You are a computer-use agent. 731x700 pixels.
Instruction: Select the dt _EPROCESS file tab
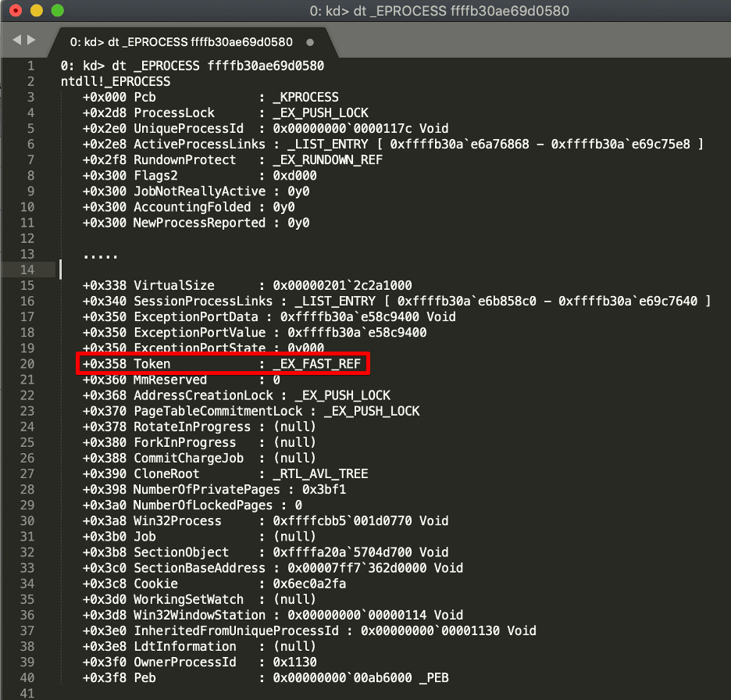(181, 41)
